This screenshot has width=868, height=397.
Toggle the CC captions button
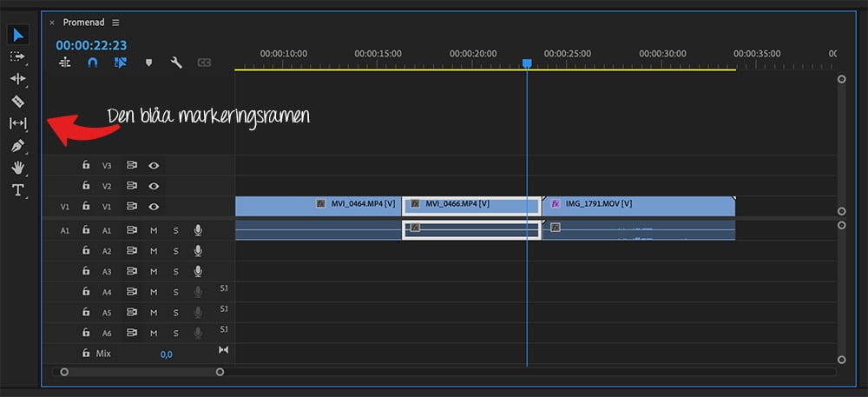[x=204, y=63]
